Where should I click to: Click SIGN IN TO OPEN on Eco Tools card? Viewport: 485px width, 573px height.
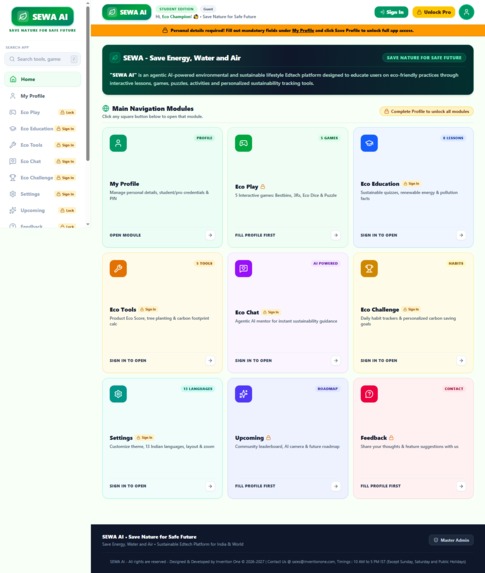128,360
